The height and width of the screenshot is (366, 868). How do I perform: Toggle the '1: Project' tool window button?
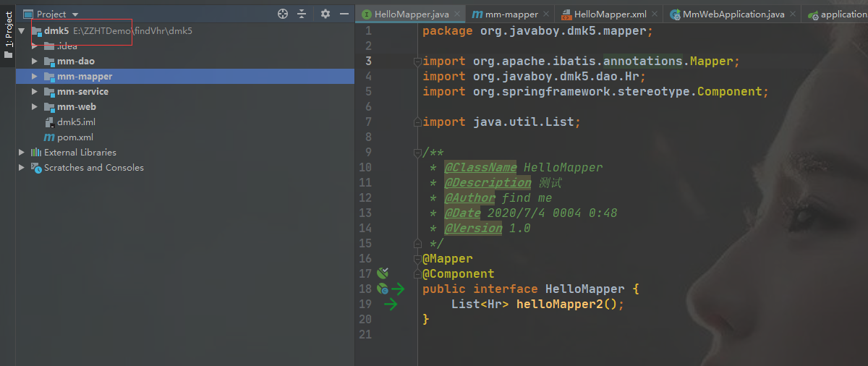8,33
